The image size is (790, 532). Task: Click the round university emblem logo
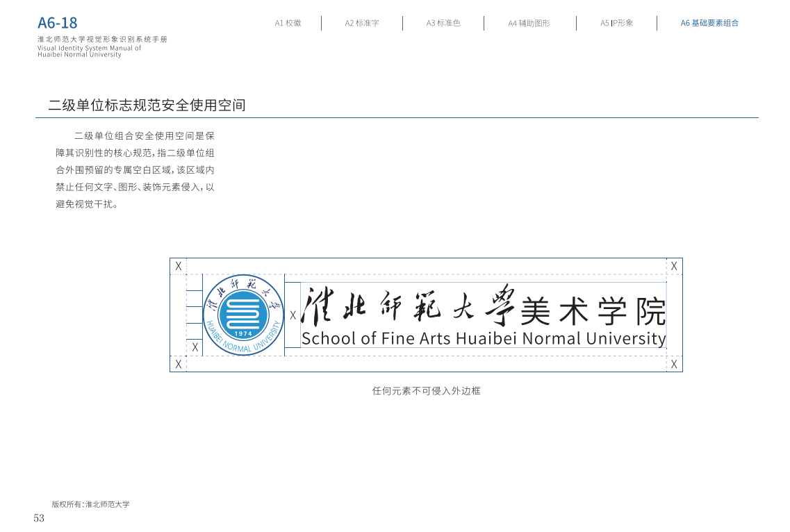pos(243,315)
